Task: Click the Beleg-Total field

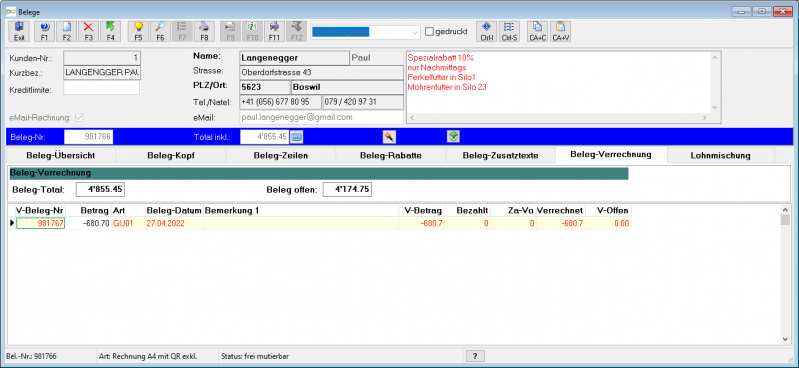Action: coord(100,190)
